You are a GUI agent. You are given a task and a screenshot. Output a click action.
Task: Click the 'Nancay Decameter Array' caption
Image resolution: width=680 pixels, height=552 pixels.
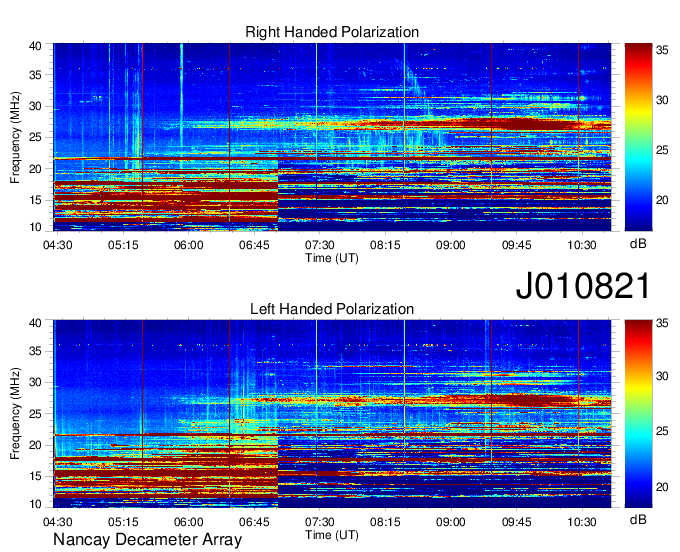(147, 539)
